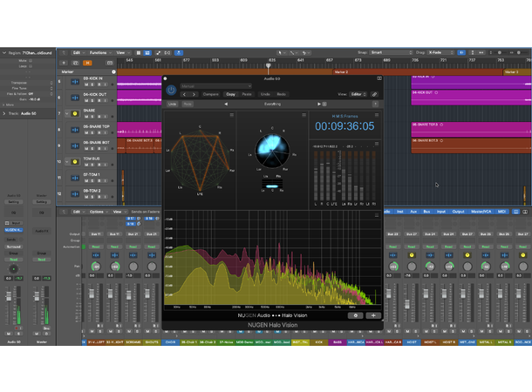Click the Master channel volume fader

[x=37, y=297]
